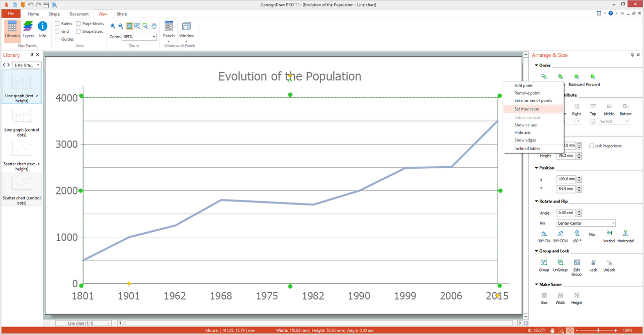Check the Lock Proportions box
This screenshot has width=644, height=335.
click(591, 146)
